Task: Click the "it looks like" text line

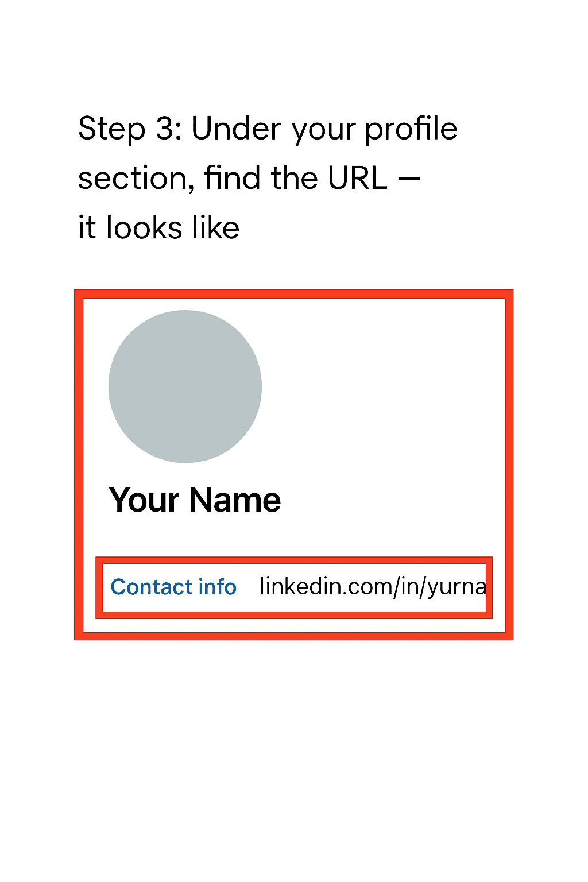Action: click(x=158, y=227)
